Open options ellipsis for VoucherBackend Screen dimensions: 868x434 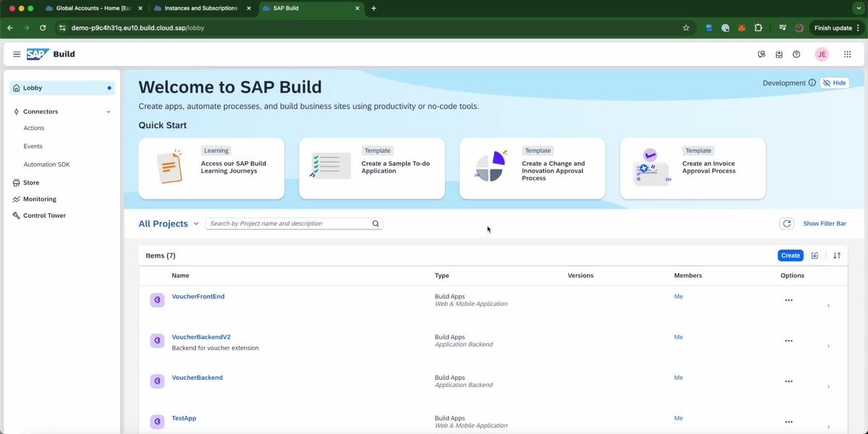click(x=788, y=381)
